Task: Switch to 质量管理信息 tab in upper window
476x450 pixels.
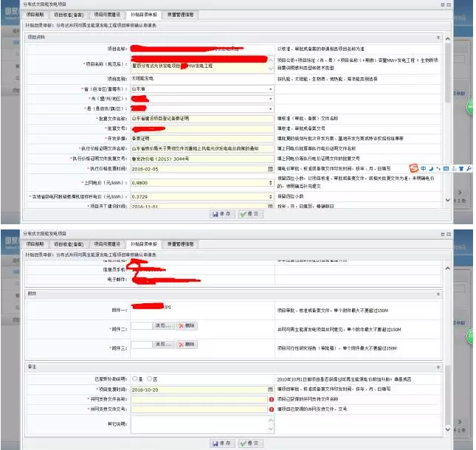Action: [180, 14]
